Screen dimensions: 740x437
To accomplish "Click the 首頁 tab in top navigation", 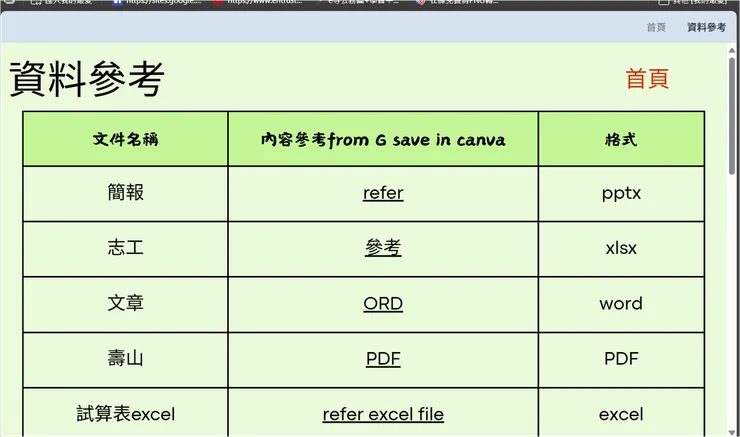I will point(656,27).
